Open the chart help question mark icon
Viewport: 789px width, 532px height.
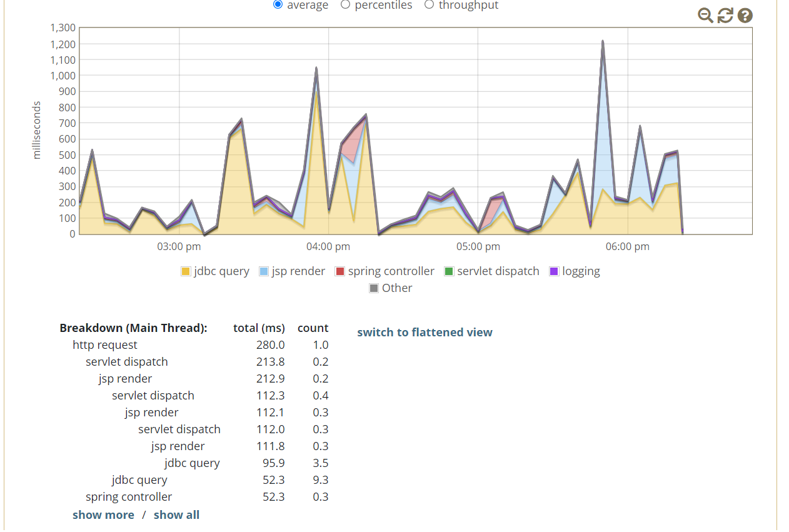[745, 16]
